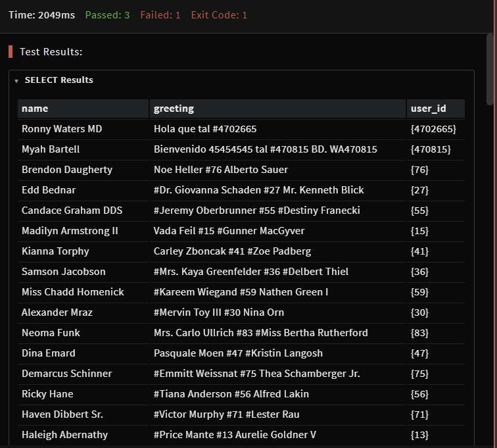
Task: Click the greeting column header
Action: [174, 109]
